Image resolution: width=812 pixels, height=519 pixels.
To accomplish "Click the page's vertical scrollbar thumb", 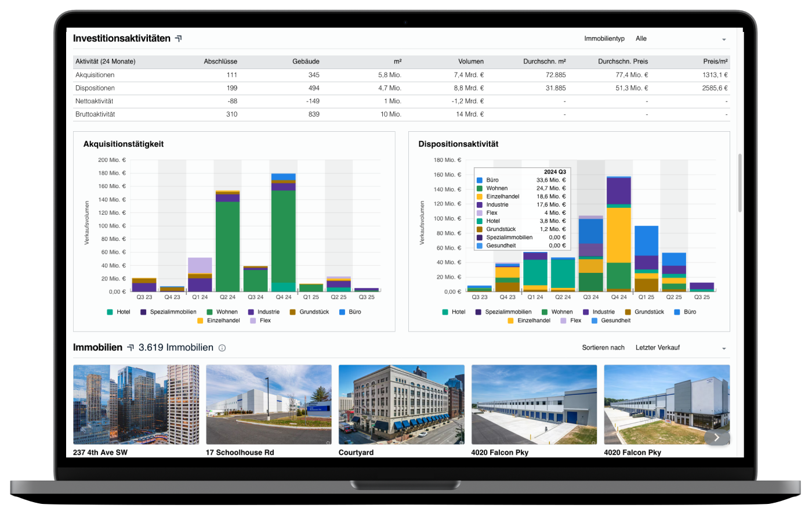I will [x=739, y=183].
